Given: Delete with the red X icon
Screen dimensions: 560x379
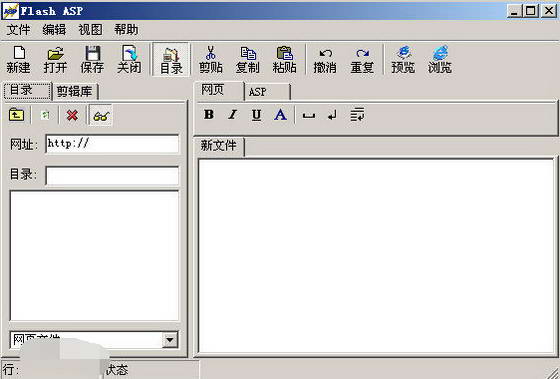Looking at the screenshot, I should [72, 115].
